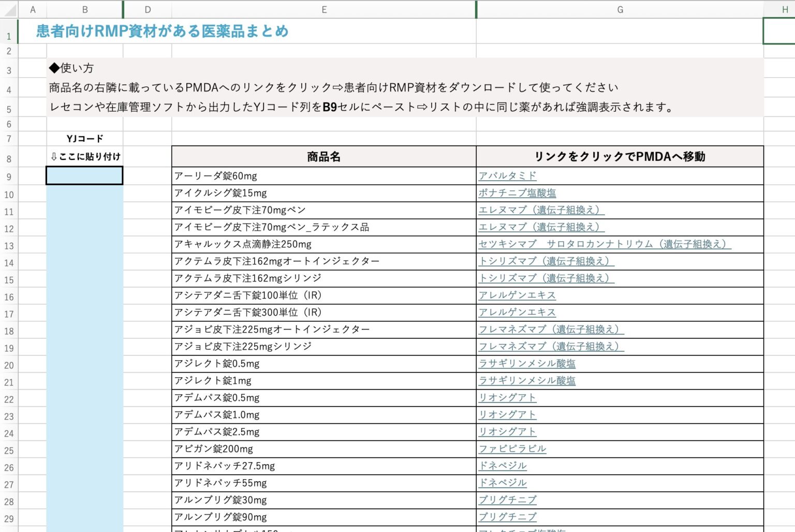This screenshot has height=532, width=795.
Task: Open ブリグチニブ link for アルンブリグ錠30mg
Action: (507, 500)
